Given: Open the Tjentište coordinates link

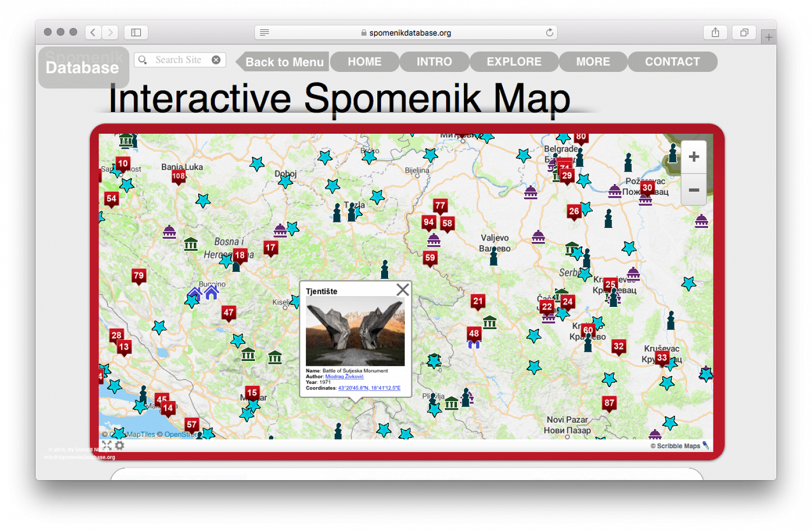Looking at the screenshot, I should point(369,388).
